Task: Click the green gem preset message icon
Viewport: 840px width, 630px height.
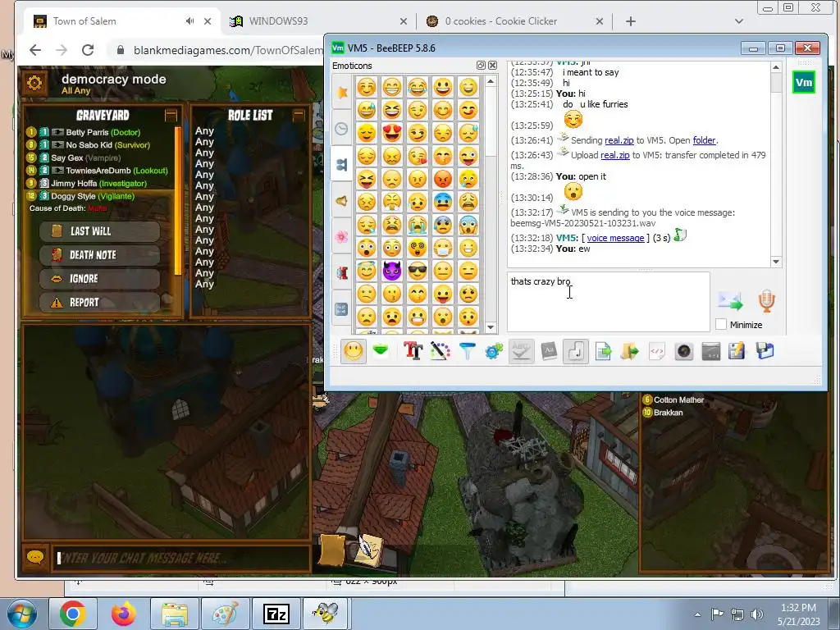Action: point(381,351)
